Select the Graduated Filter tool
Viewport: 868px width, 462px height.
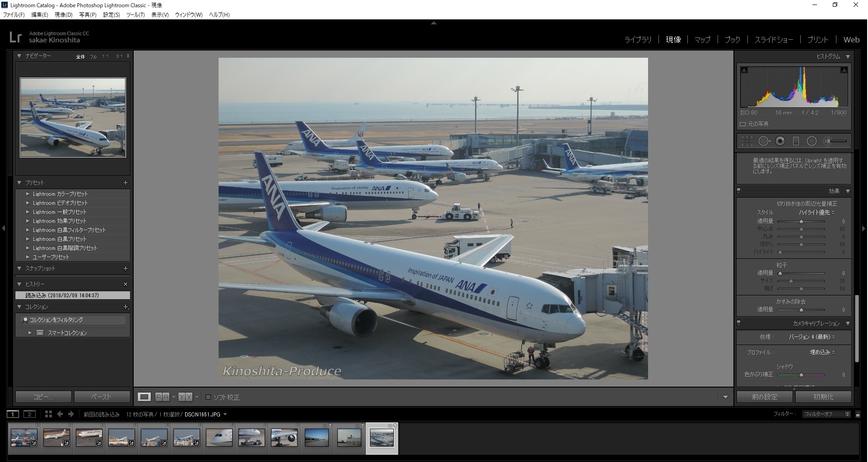point(796,141)
